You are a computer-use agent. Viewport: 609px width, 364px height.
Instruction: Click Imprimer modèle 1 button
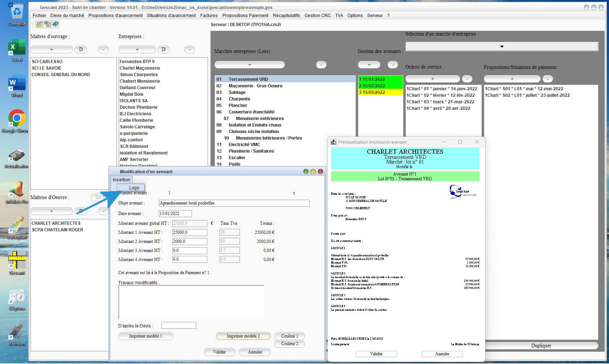click(146, 336)
